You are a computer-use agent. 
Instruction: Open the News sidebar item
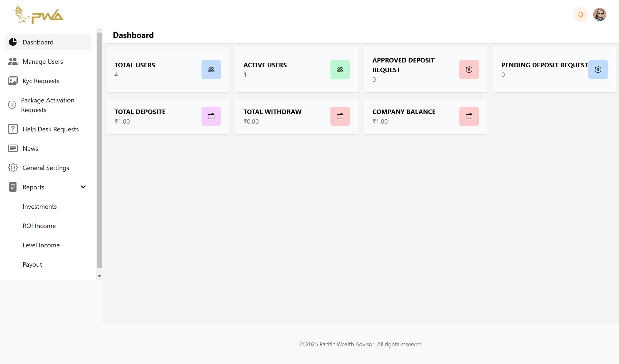click(x=30, y=148)
